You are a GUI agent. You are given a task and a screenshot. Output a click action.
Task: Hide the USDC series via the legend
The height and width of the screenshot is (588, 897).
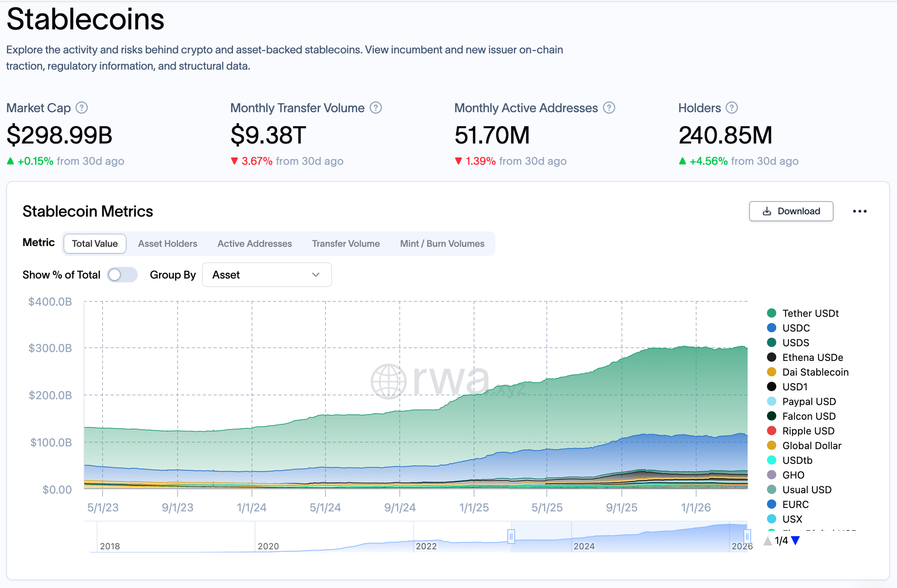point(796,328)
